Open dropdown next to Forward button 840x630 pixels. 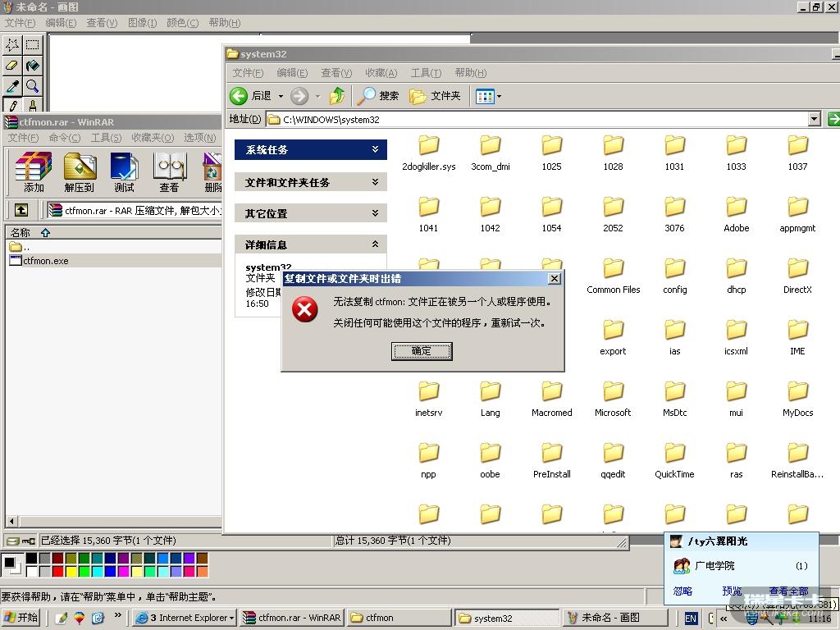[x=317, y=97]
